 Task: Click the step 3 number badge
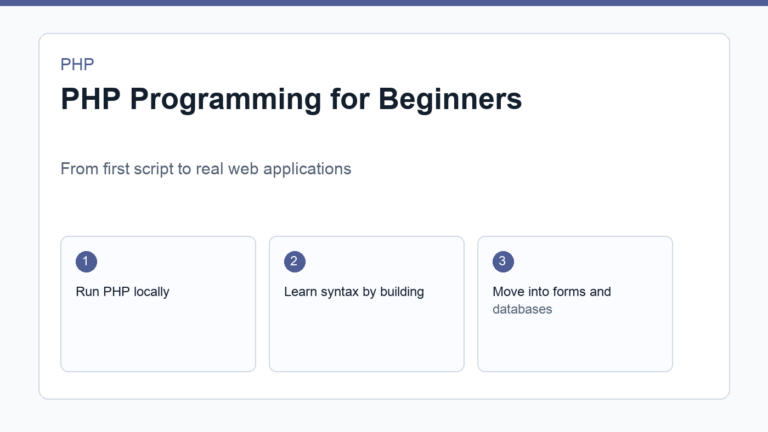coord(503,262)
